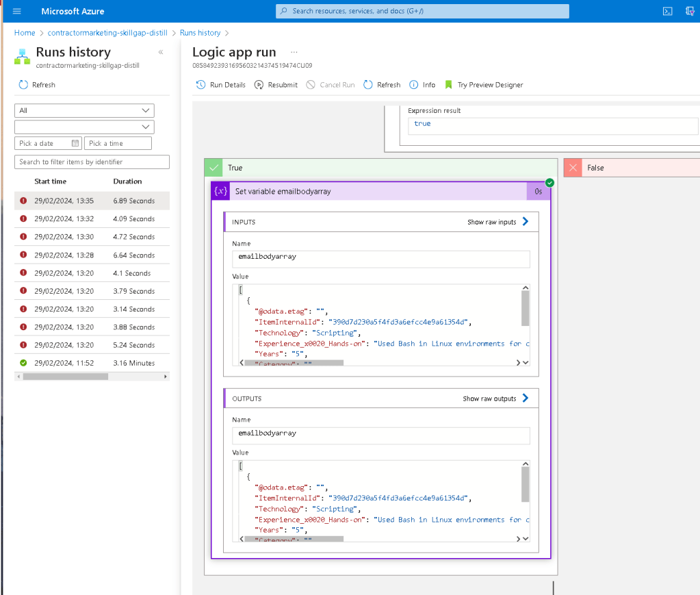Click the green success icon of the 11:52 run
The image size is (700, 595).
click(23, 363)
